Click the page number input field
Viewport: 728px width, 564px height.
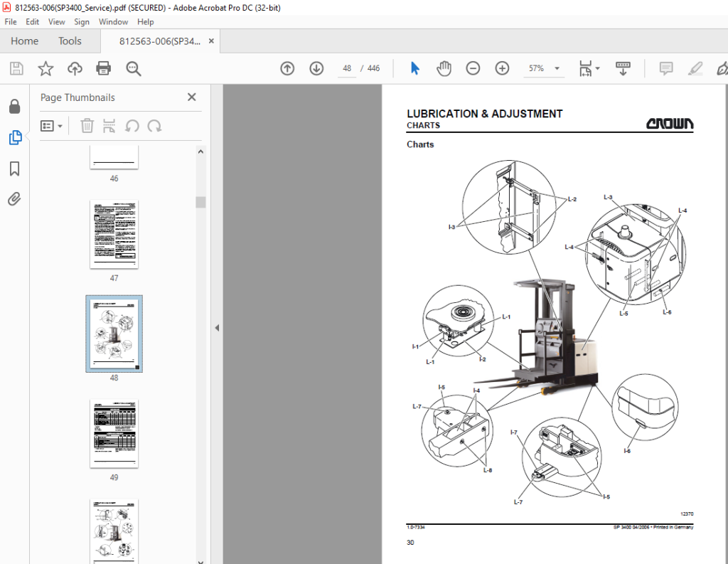coord(347,68)
